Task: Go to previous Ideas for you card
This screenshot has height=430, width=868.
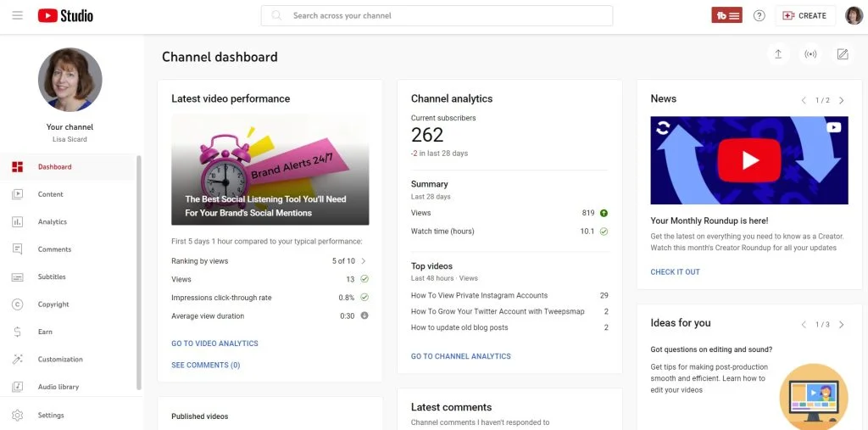Action: pos(804,325)
